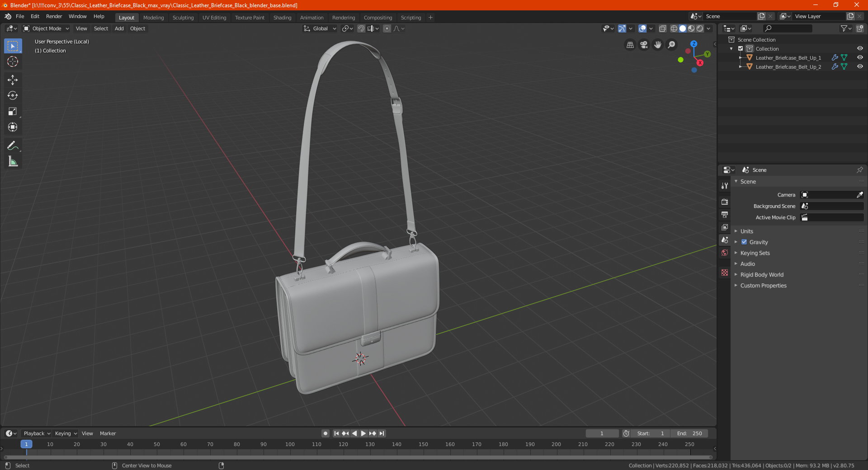Toggle X-ray display
The width and height of the screenshot is (868, 470).
pyautogui.click(x=663, y=28)
